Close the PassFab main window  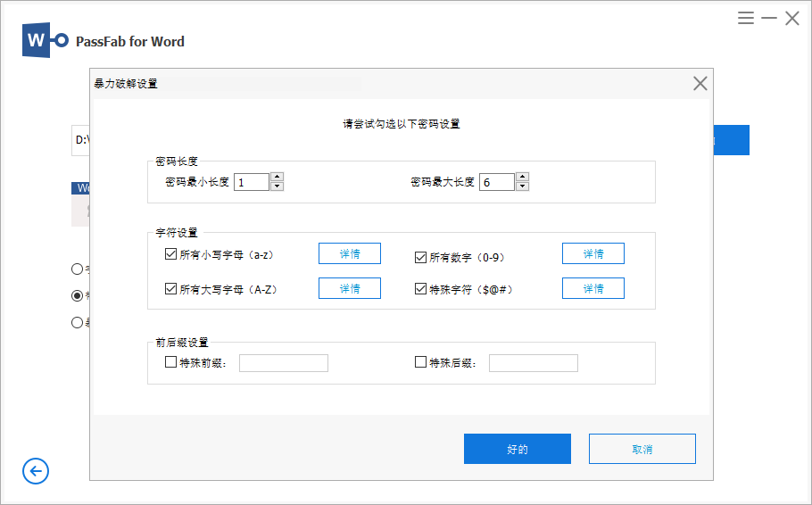pyautogui.click(x=791, y=18)
